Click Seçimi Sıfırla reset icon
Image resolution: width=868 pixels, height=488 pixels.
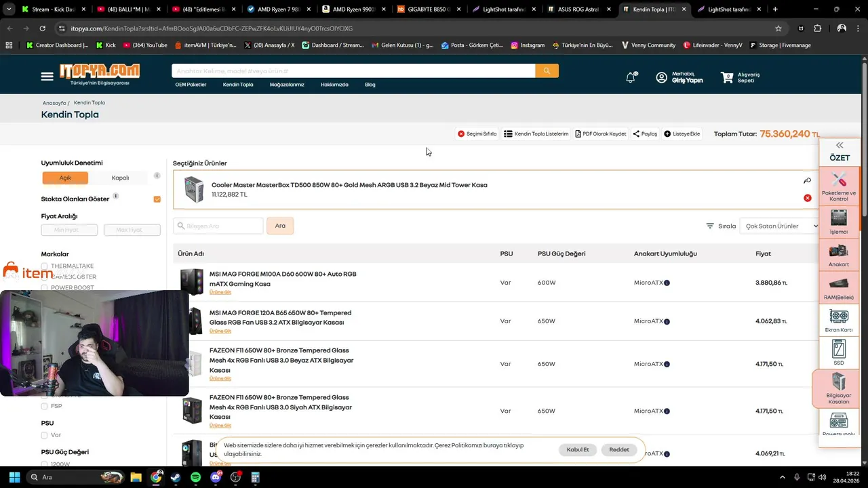coord(461,134)
